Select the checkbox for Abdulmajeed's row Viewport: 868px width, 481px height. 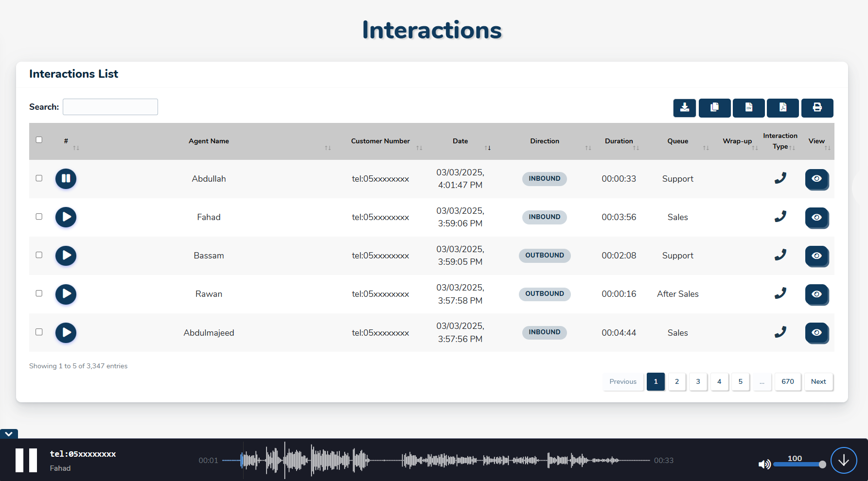39,332
